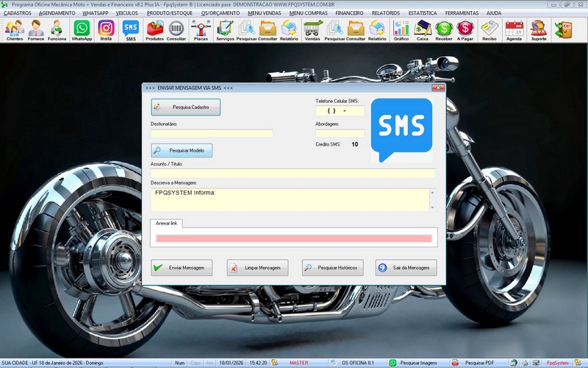Click the Suporte toolbar icon
The image size is (588, 368).
538,29
